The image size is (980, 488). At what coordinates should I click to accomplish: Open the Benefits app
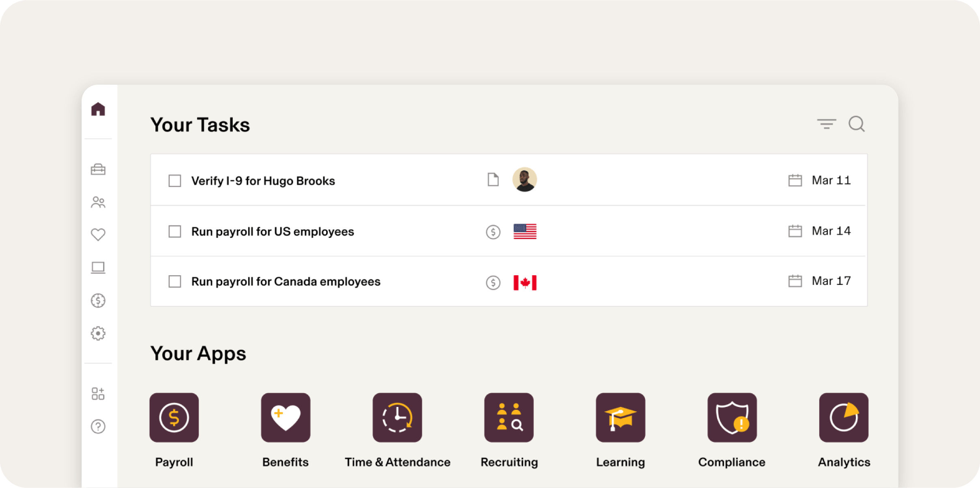point(286,417)
